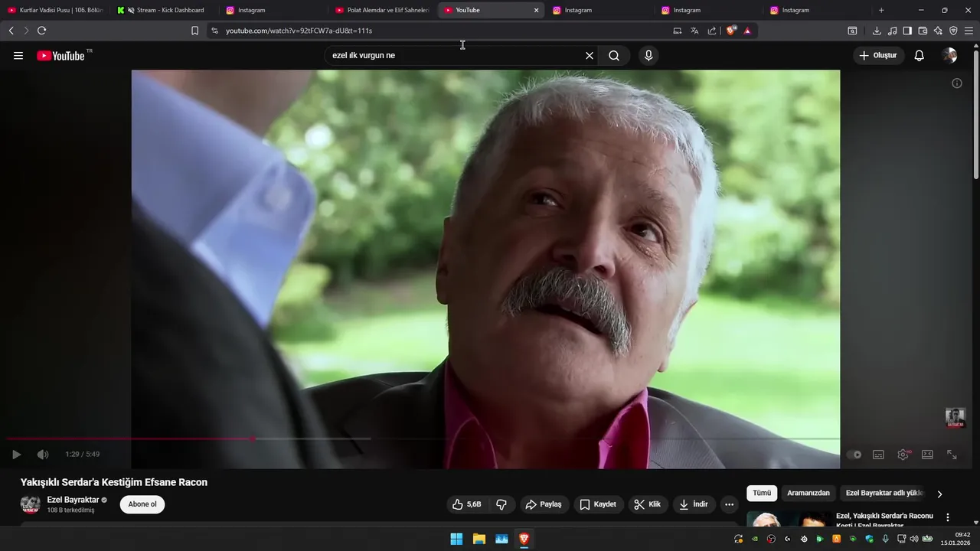Open the Oluştur create menu
The image size is (980, 551).
click(x=878, y=56)
